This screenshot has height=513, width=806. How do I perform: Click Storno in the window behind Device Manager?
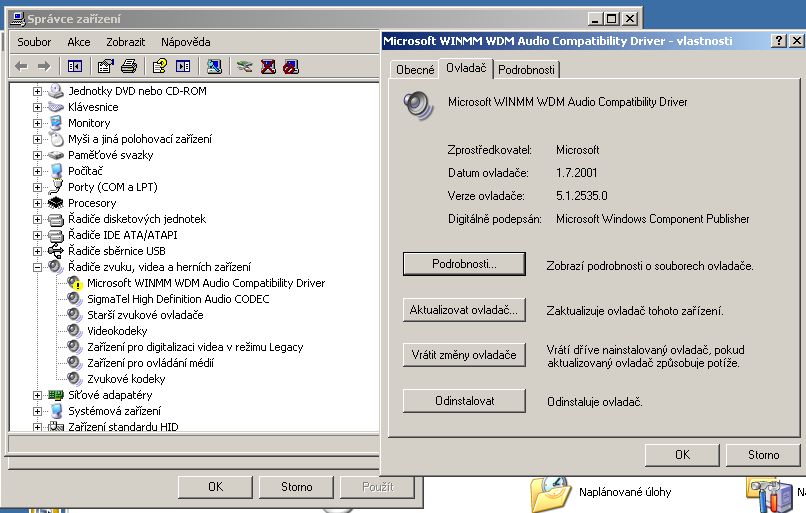coord(297,487)
